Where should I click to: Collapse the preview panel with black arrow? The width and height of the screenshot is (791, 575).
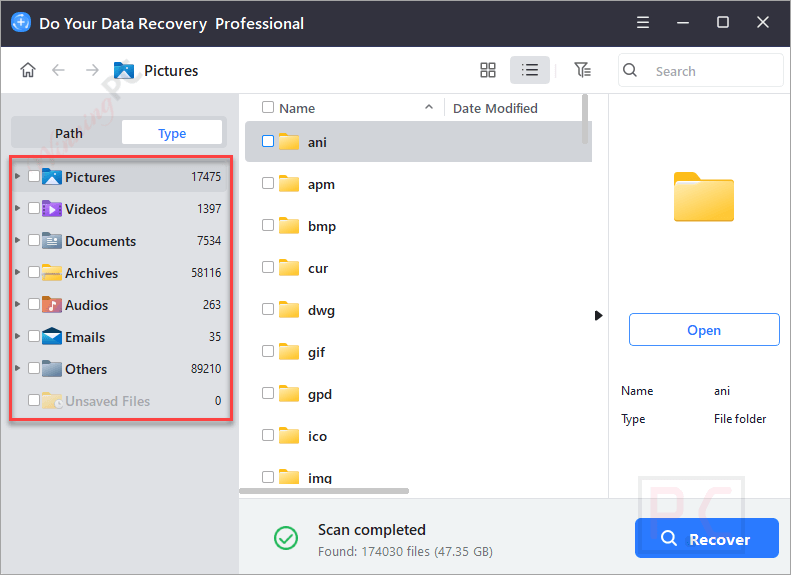(x=598, y=316)
